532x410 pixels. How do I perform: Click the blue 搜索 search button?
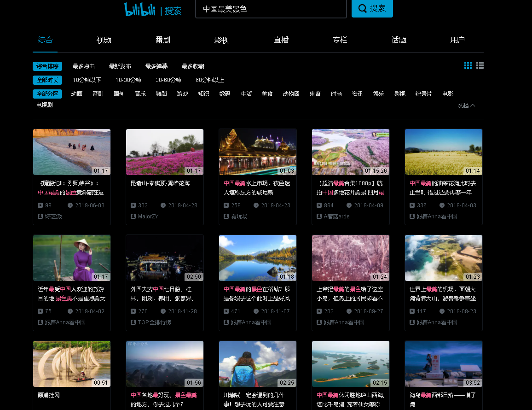click(372, 8)
